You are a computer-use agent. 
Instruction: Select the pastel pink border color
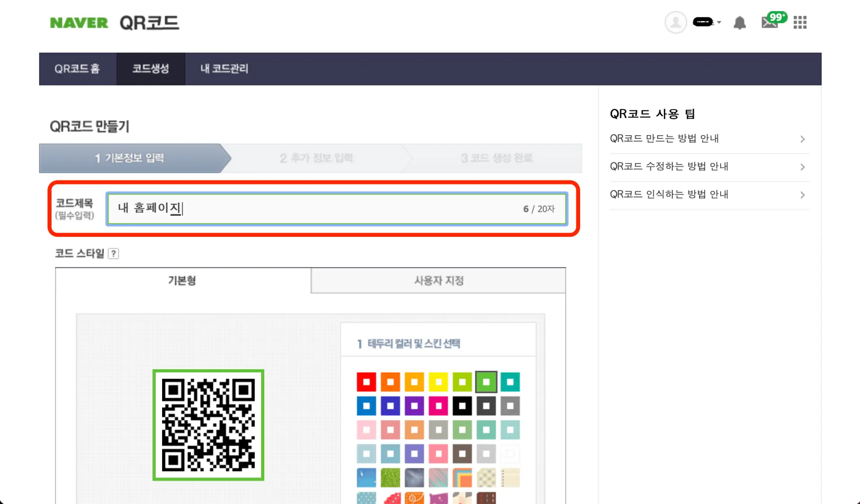(x=366, y=430)
